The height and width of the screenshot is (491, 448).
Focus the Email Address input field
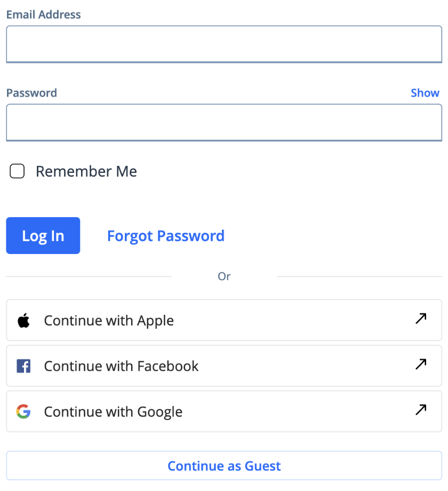[224, 44]
